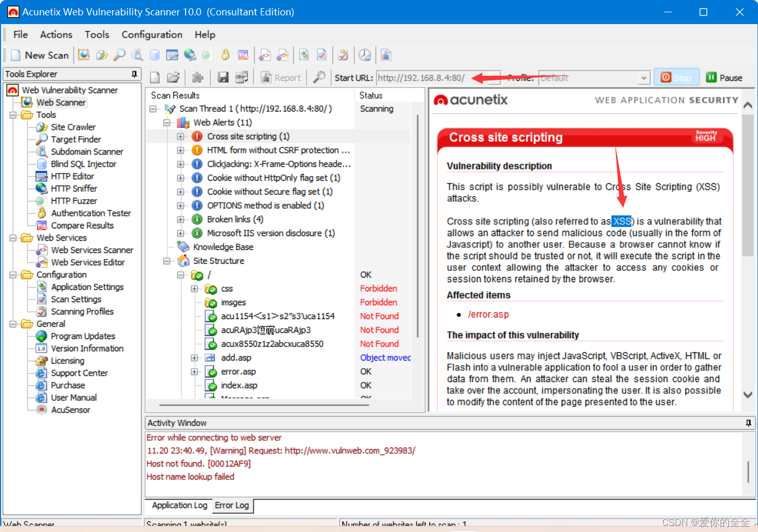Expand Broken links (4) node
This screenshot has height=532, width=758.
(x=180, y=220)
